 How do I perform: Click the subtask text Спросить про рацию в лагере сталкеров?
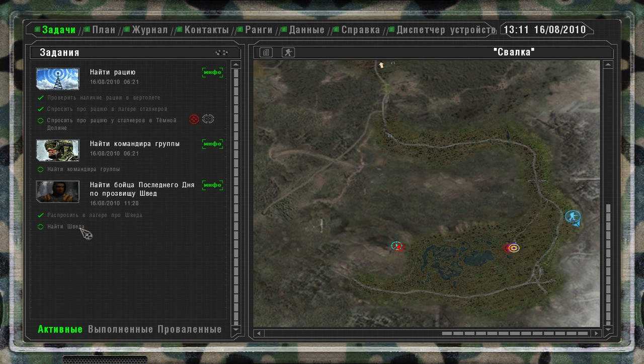[x=107, y=109]
